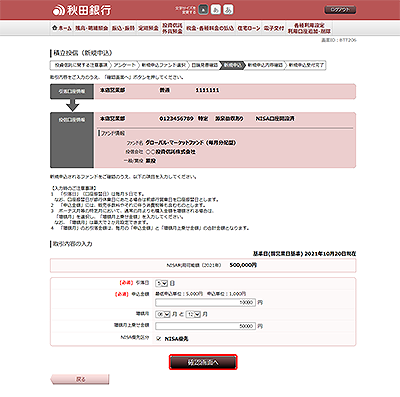400x397 pixels.
Task: Open the 投資信託 外貨預金 menu
Action: 172,28
